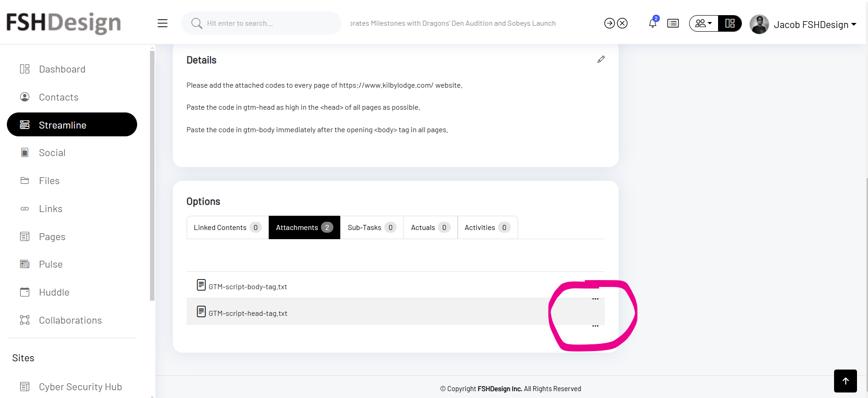
Task: Switch to the dashboard layout toggle
Action: pos(730,23)
